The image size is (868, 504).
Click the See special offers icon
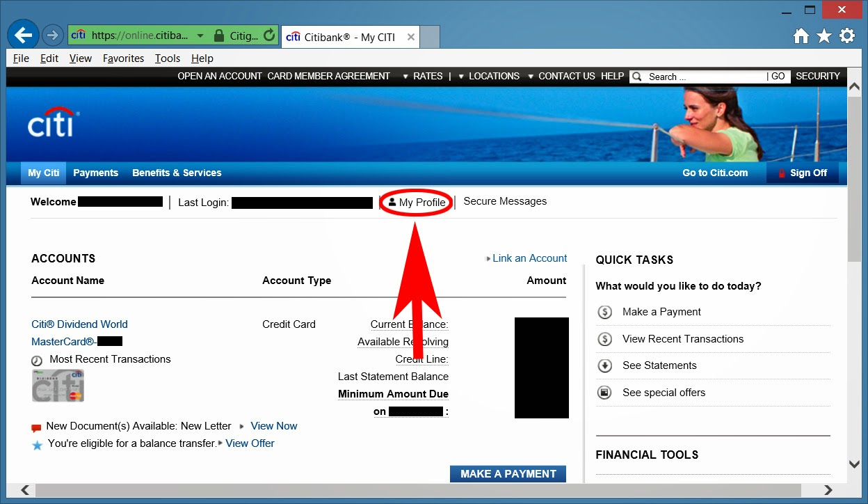coord(604,392)
